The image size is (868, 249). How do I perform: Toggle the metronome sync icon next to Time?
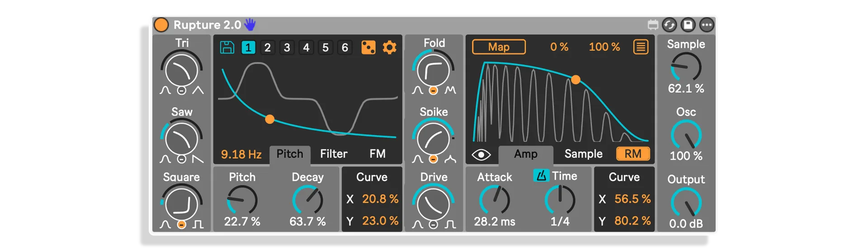[541, 175]
